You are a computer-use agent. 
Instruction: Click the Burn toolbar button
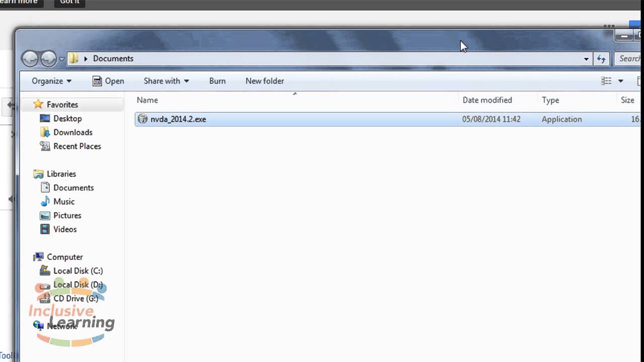[x=217, y=81]
